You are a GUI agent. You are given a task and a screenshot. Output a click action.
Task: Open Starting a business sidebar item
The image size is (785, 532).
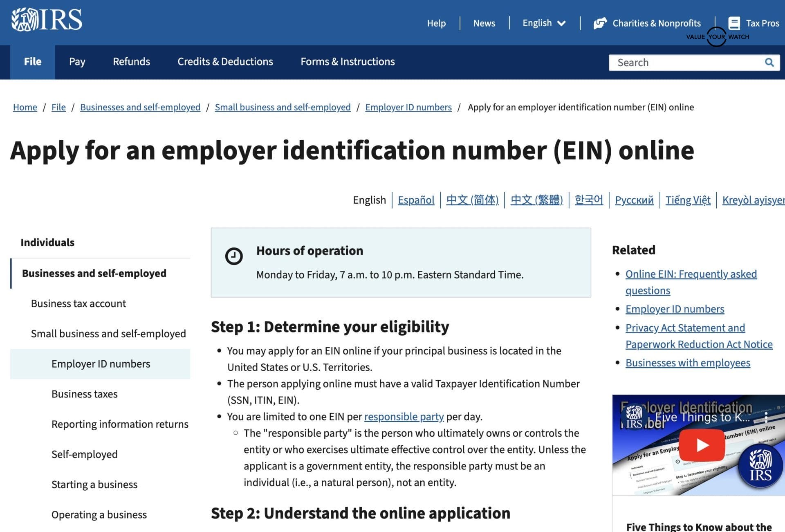94,485
